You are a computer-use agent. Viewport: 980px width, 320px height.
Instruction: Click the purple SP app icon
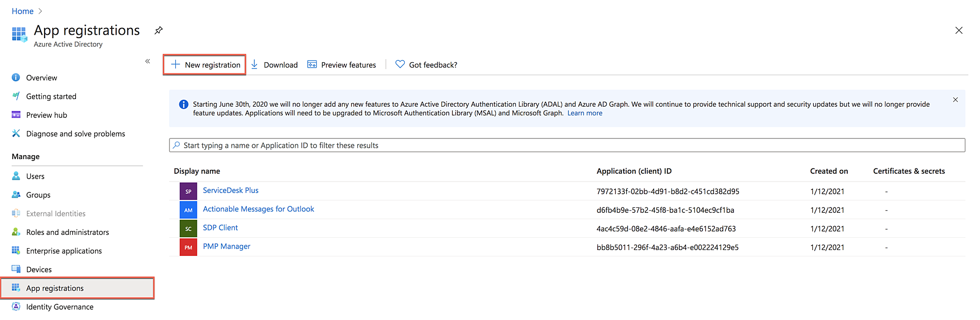(188, 191)
